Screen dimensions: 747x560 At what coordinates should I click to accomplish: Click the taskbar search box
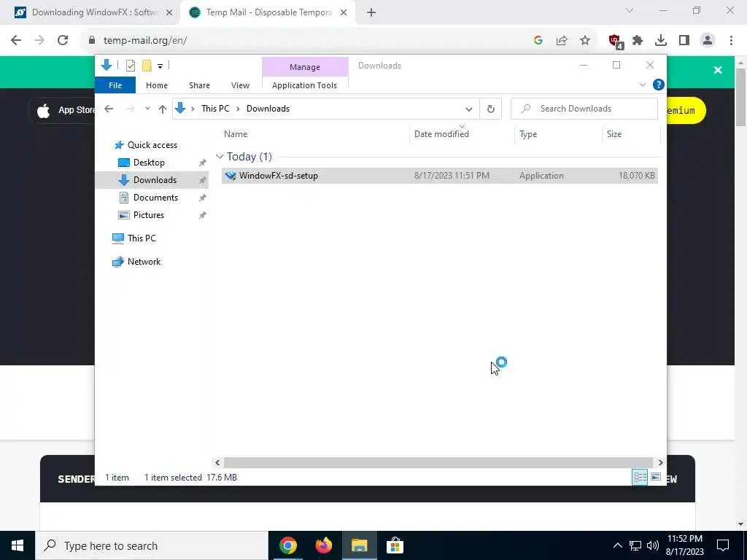click(152, 545)
